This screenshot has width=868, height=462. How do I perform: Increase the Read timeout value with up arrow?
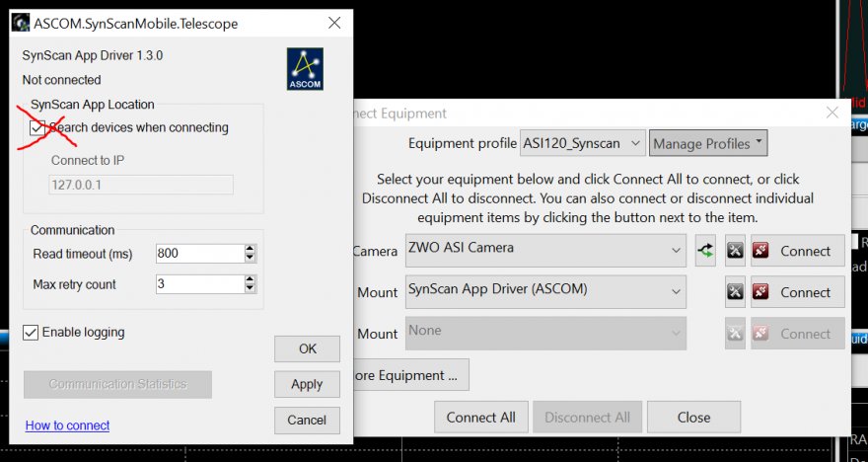click(x=250, y=249)
